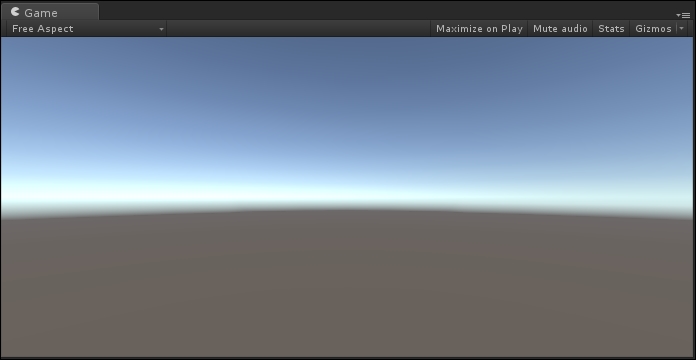Show the Stats overlay
696x360 pixels.
611,29
